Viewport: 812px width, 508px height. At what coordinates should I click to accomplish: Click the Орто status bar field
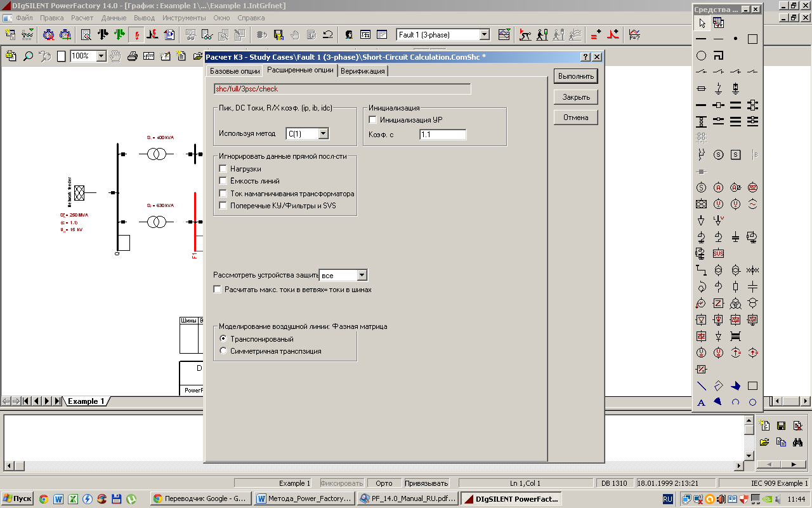point(384,483)
